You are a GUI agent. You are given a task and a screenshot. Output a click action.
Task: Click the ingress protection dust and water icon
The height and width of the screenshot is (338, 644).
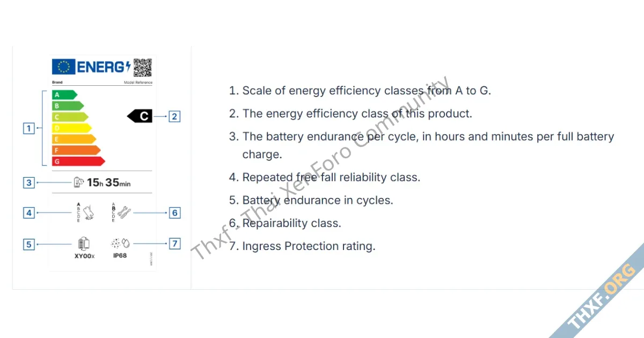[119, 243]
